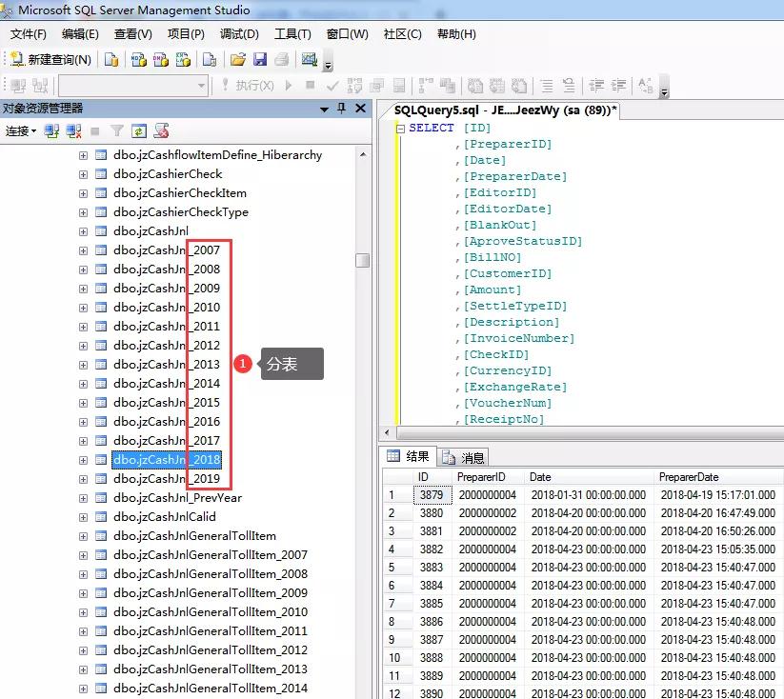Click the PreparerDate column header in results
The width and height of the screenshot is (784, 699).
(689, 477)
